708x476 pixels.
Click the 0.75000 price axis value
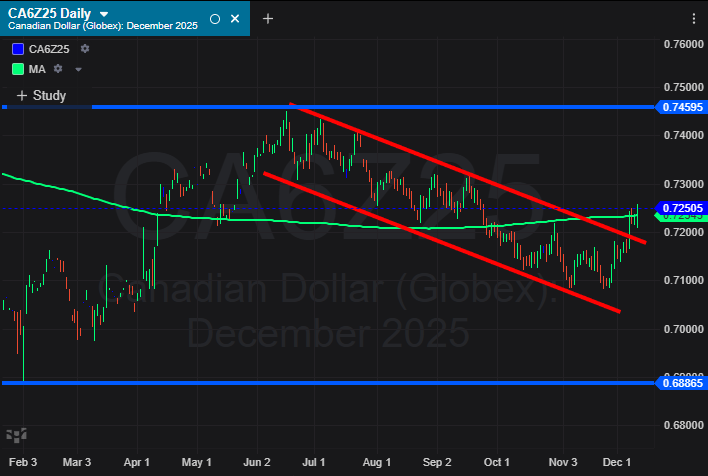(x=684, y=87)
